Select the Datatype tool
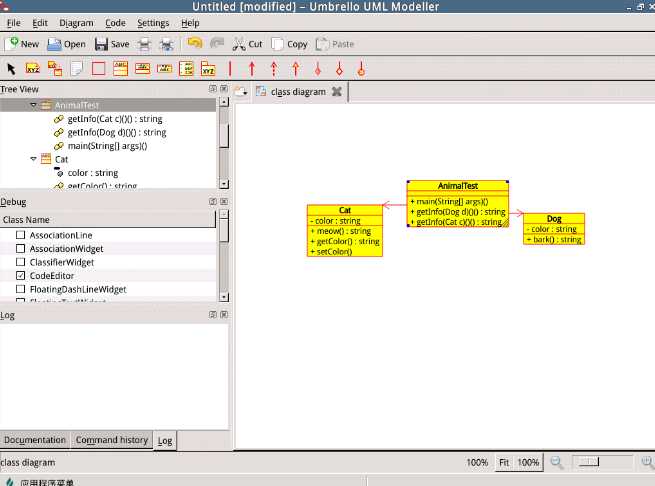 [165, 69]
